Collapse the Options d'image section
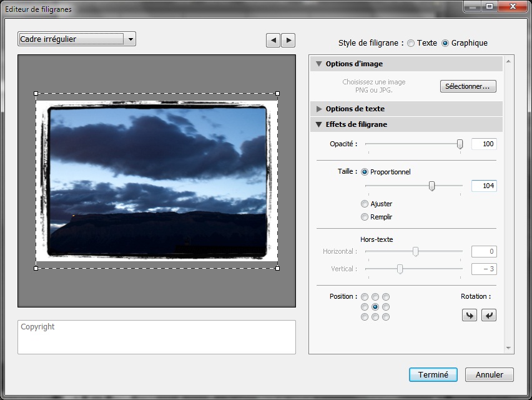The image size is (532, 400). tap(406, 64)
